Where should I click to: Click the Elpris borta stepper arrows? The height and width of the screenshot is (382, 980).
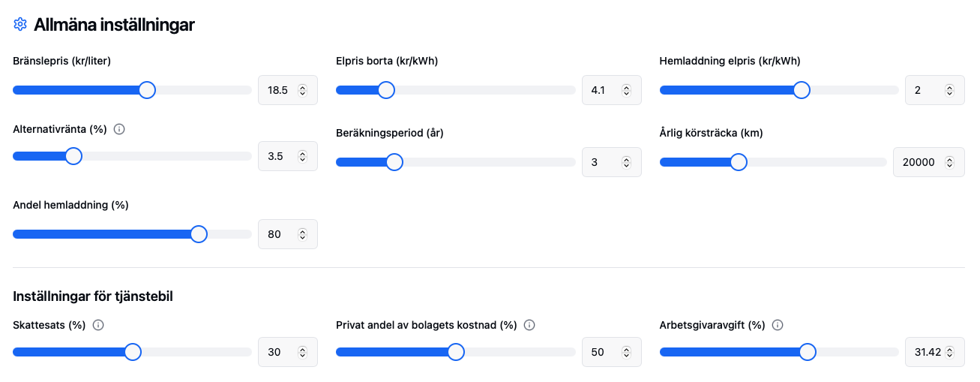(626, 90)
